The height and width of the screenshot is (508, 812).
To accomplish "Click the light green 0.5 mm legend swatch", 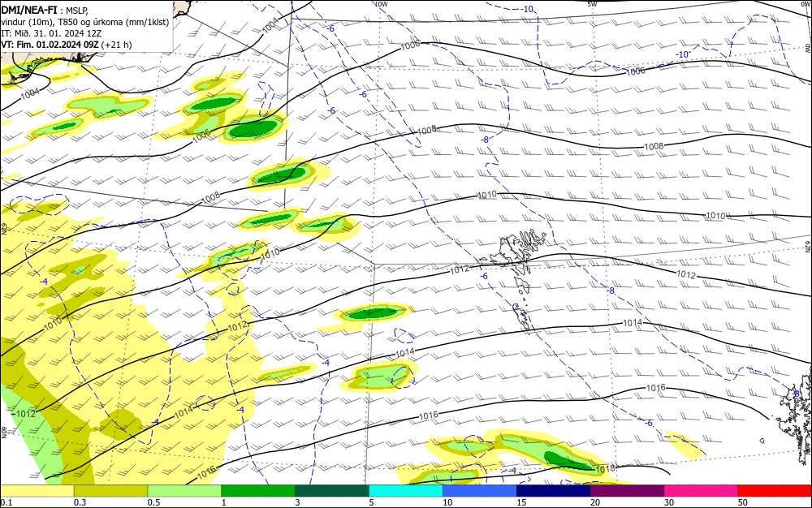I will 184,491.
